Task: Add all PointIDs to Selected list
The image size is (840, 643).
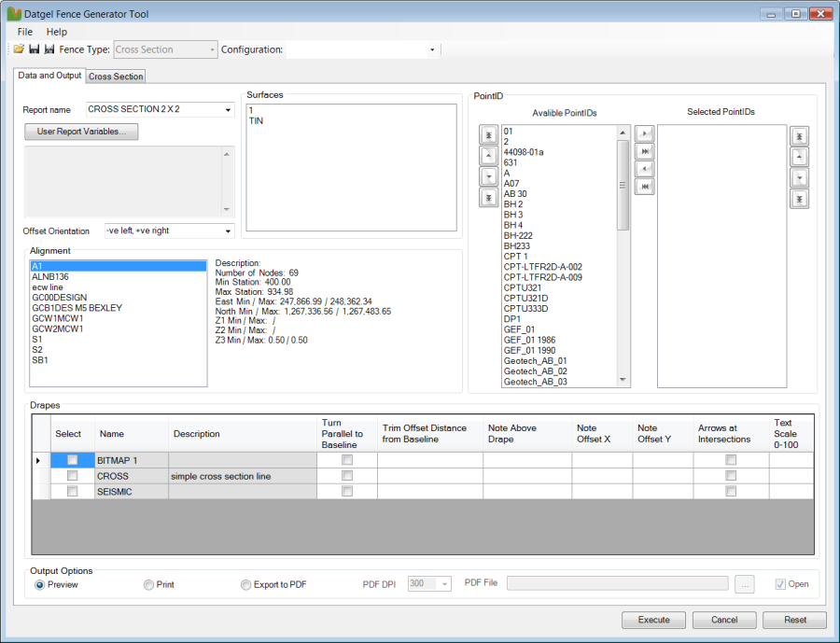Action: 644,152
